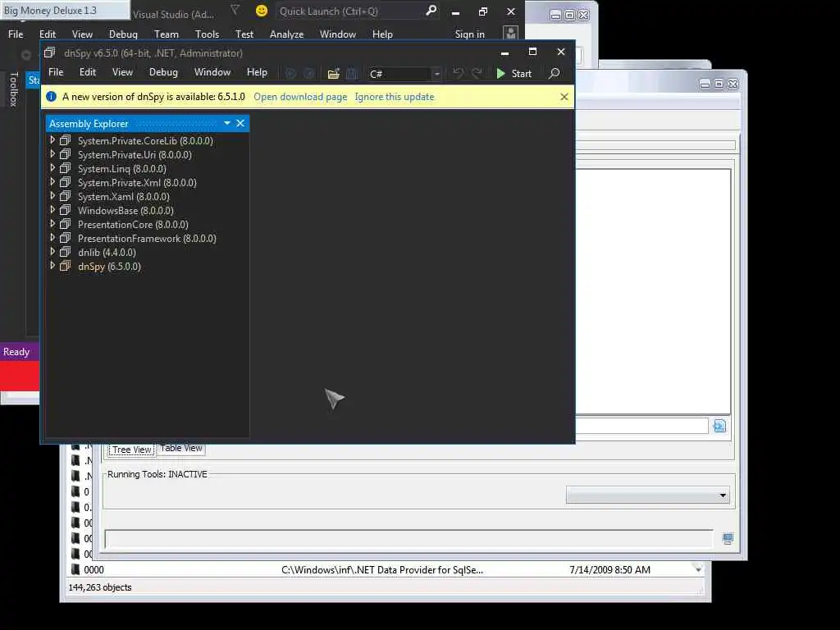This screenshot has width=840, height=630.
Task: Click the Visual Studio account avatar icon
Action: pos(510,33)
